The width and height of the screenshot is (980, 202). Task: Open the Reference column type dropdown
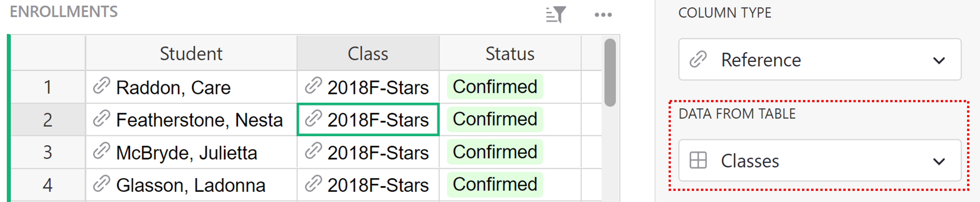(x=819, y=60)
